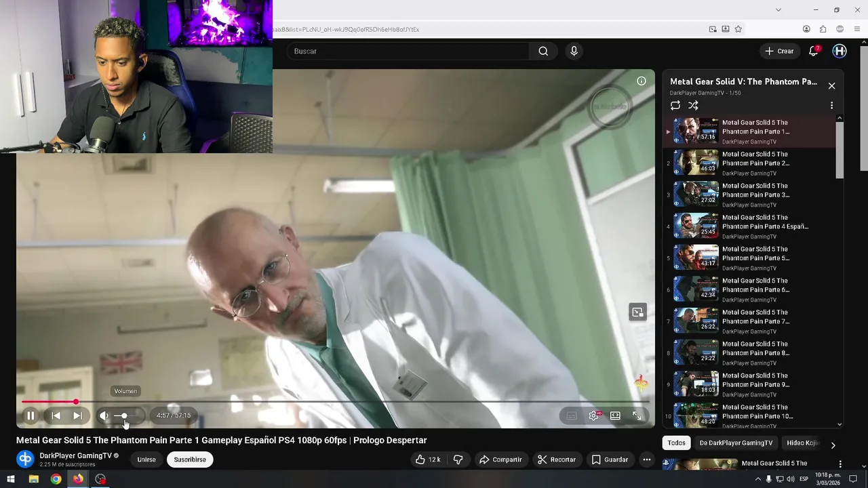This screenshot has width=868, height=488.
Task: Open the 18:03 Parte 9 thumbnail
Action: pos(696,384)
